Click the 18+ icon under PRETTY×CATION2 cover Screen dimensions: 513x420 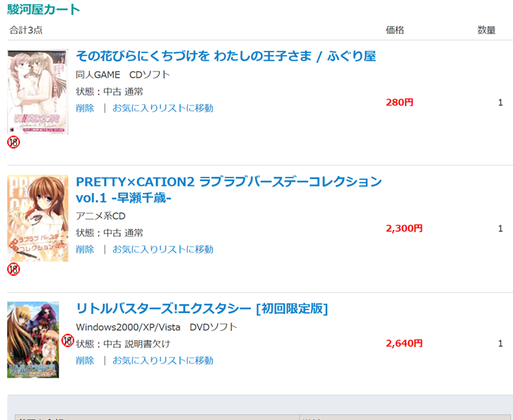[x=13, y=269]
